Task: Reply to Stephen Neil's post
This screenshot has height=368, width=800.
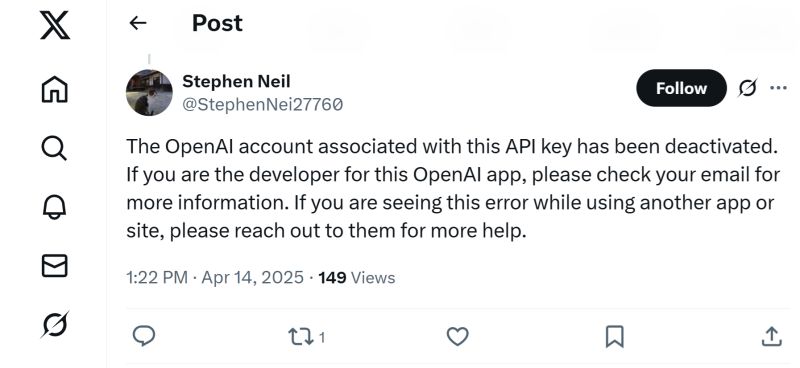Action: click(144, 336)
